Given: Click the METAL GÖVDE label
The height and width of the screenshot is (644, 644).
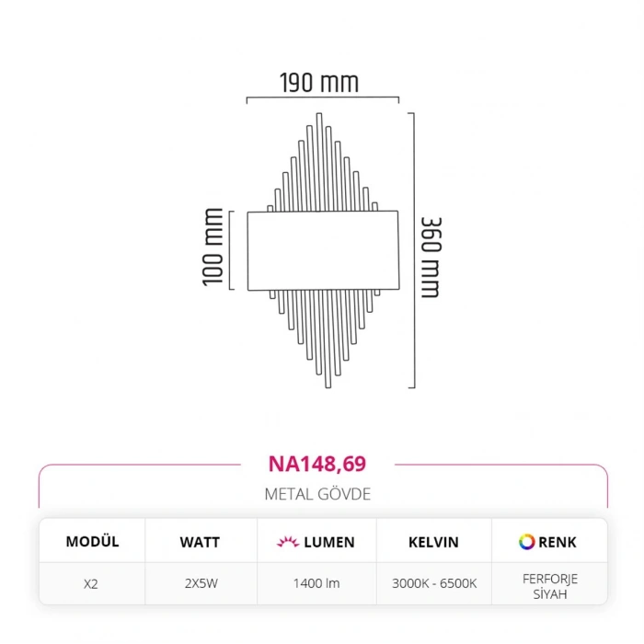Looking at the screenshot, I should [x=317, y=494].
